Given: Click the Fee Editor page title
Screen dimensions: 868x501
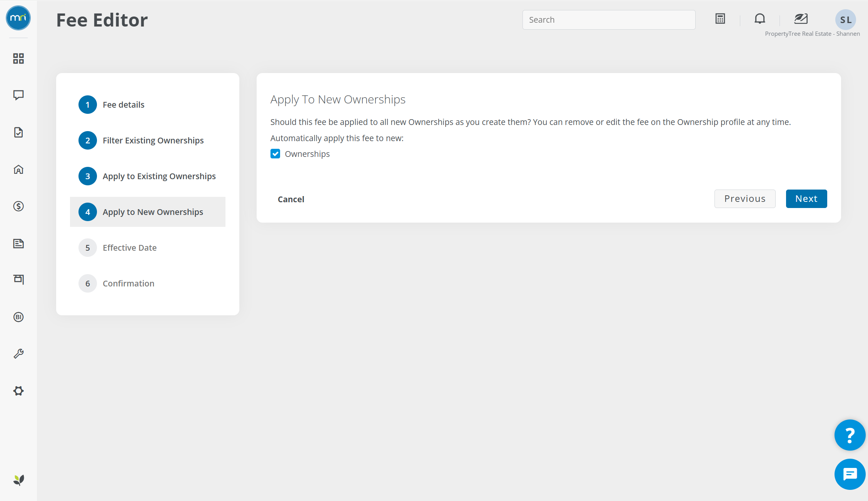Looking at the screenshot, I should pos(102,20).
